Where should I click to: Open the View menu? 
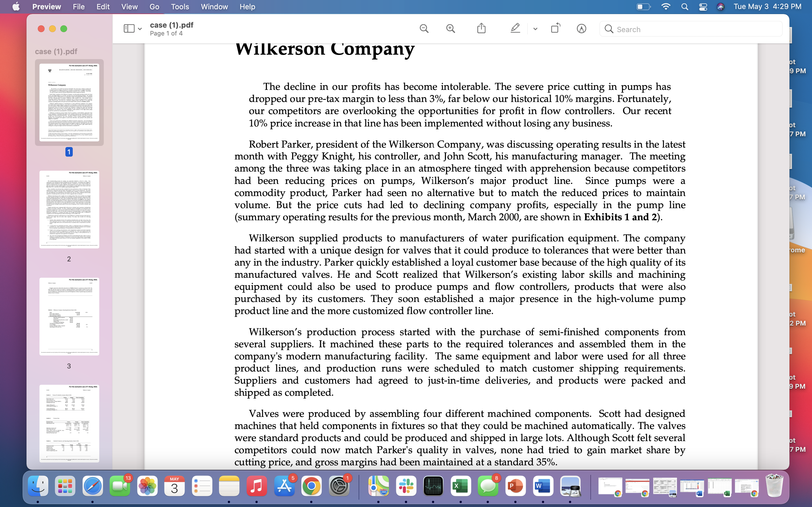click(129, 7)
